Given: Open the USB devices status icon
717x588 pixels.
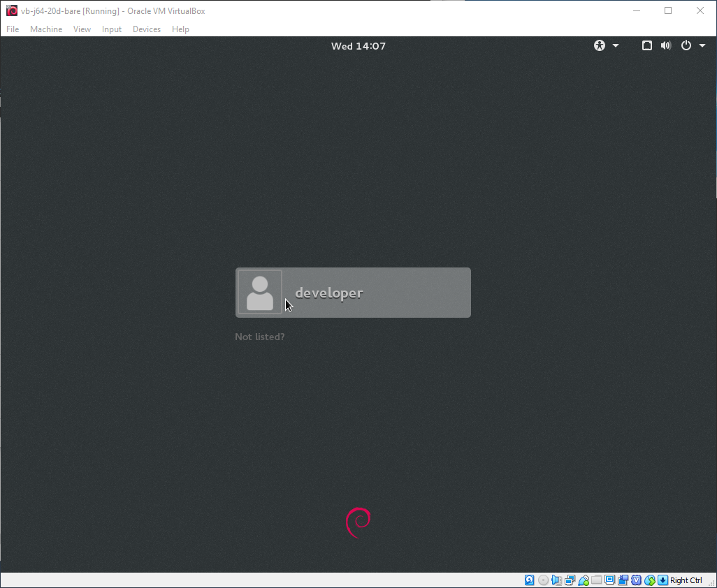Looking at the screenshot, I should [x=583, y=580].
